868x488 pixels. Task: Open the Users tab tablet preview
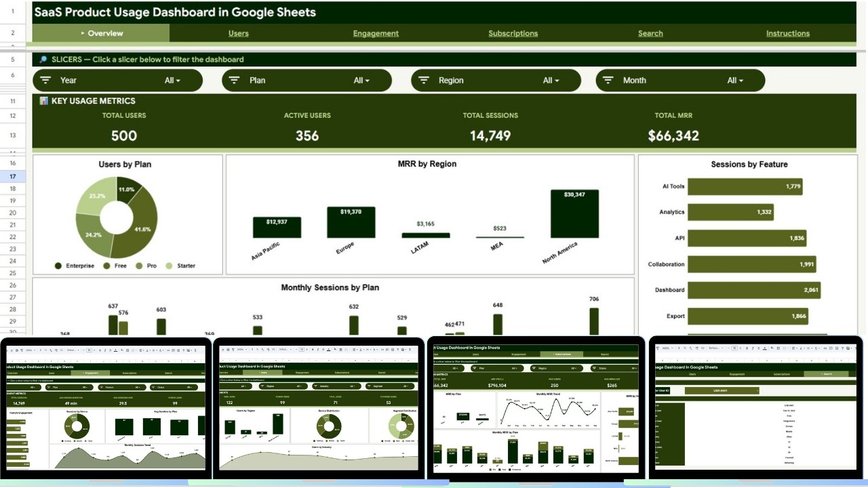pyautogui.click(x=319, y=407)
